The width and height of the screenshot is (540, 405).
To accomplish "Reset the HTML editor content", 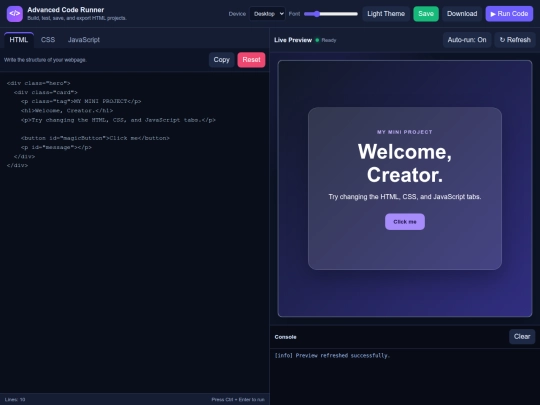I will [251, 60].
